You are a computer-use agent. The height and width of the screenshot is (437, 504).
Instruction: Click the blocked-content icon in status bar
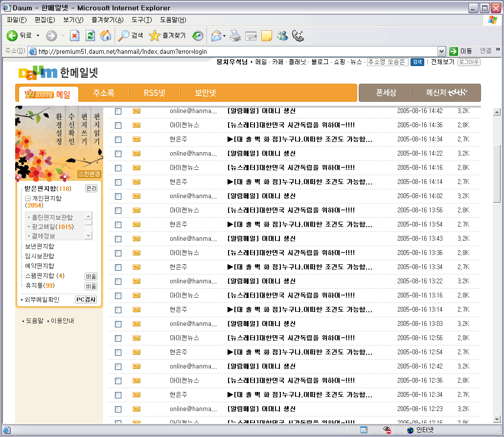point(387,430)
